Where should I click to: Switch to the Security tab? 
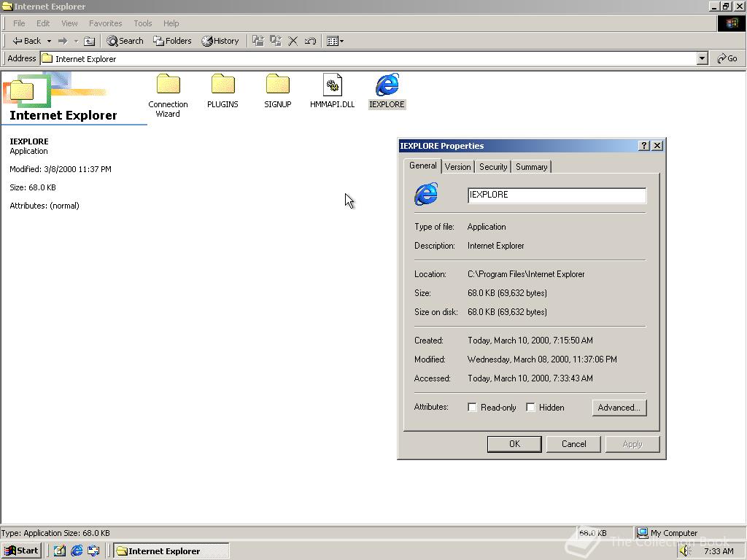(493, 167)
